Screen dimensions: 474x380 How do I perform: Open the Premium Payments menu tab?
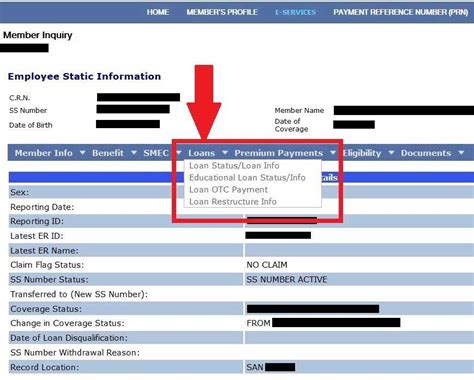[x=279, y=153]
